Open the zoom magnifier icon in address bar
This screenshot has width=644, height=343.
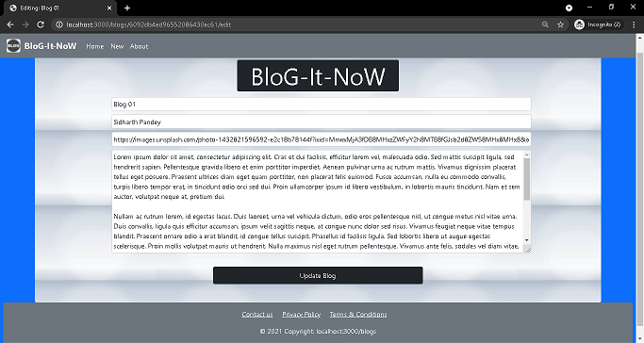click(545, 24)
